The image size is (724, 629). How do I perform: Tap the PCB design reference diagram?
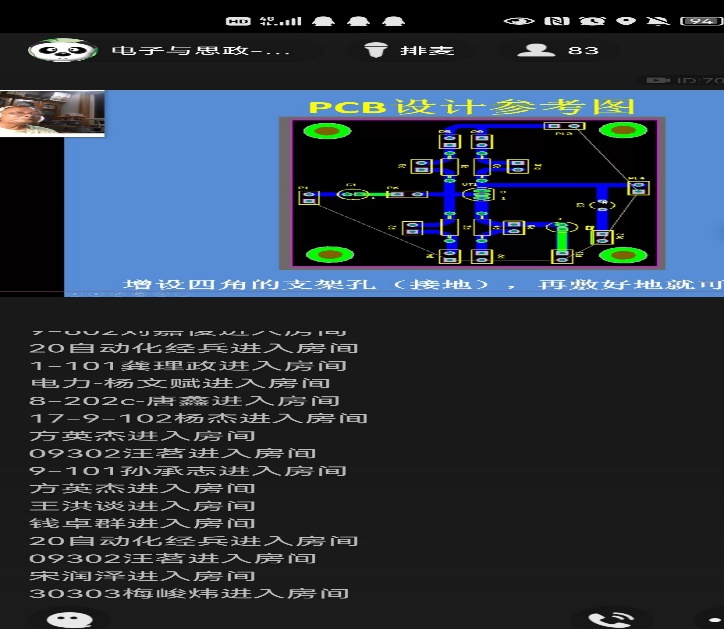tap(474, 192)
